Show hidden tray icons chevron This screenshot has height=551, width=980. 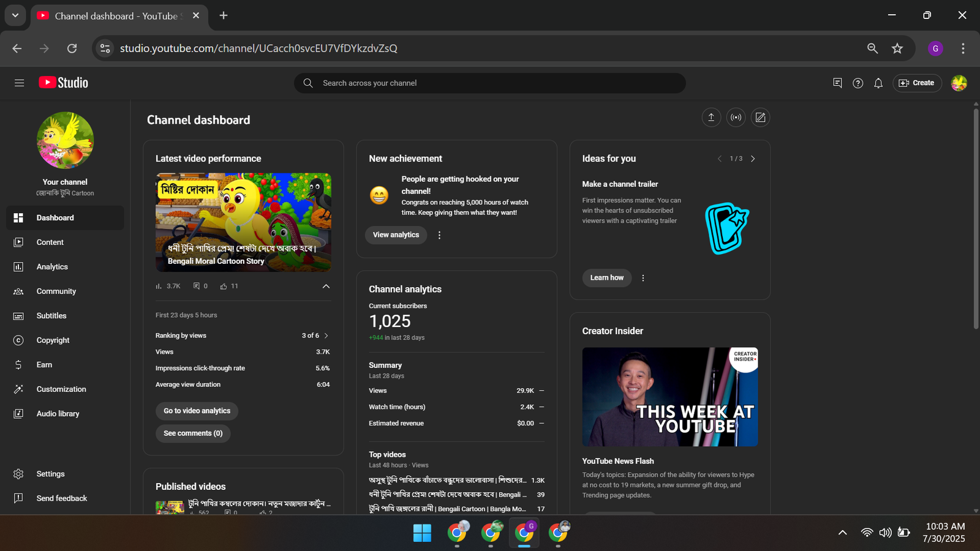[x=843, y=533]
